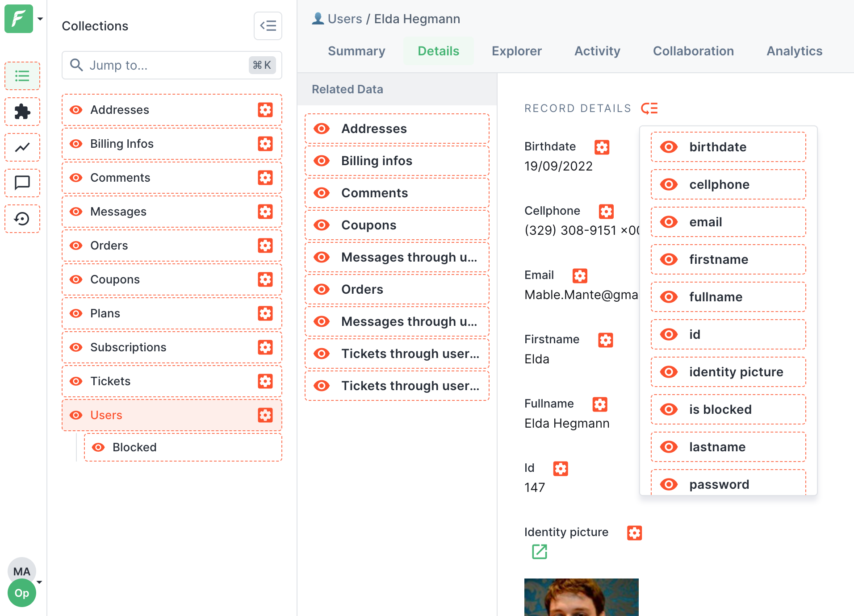This screenshot has height=616, width=854.
Task: Select the collections list sidebar icon
Action: point(22,76)
